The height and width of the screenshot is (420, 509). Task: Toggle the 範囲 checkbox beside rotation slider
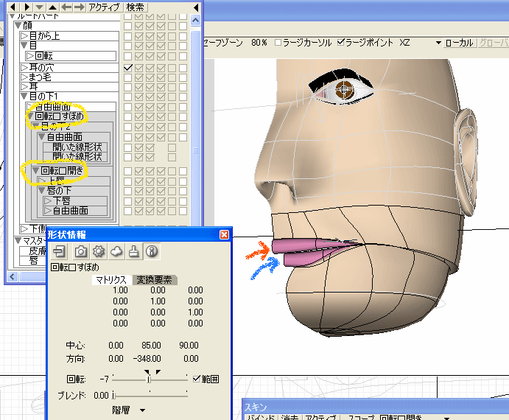pyautogui.click(x=195, y=379)
